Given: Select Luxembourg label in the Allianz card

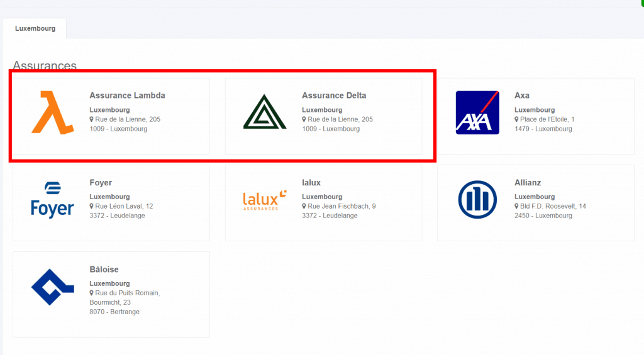Looking at the screenshot, I should [535, 197].
